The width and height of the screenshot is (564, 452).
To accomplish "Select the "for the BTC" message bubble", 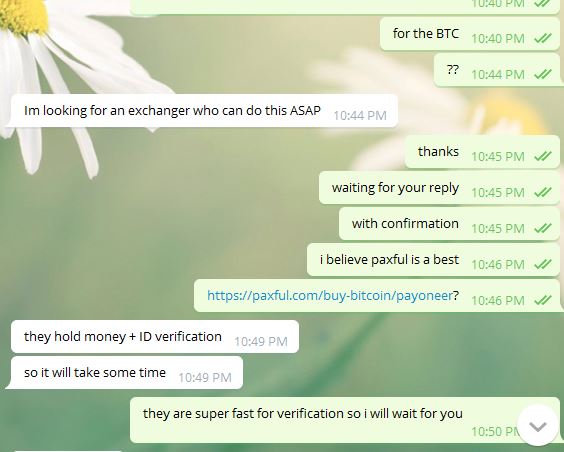I will [470, 34].
